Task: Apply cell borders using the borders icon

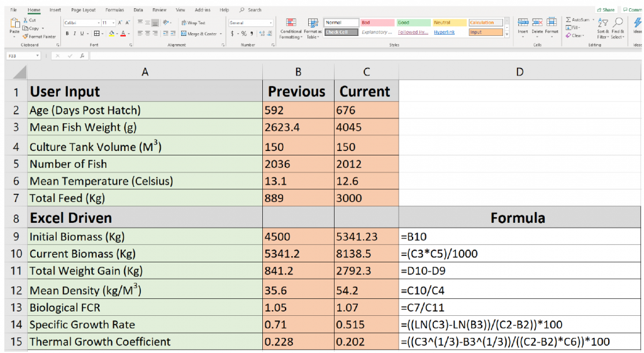Action: click(96, 33)
